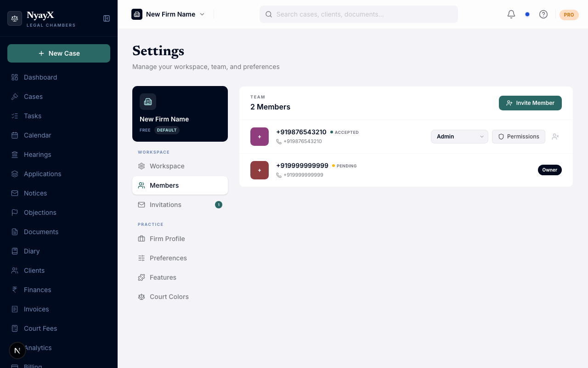
Task: Click the PRO badge in the header
Action: [569, 15]
